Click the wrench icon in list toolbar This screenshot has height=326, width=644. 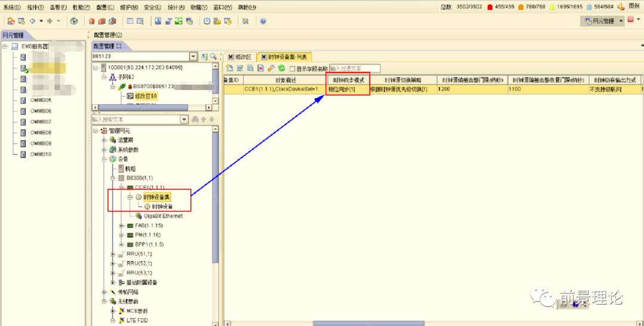pyautogui.click(x=271, y=69)
